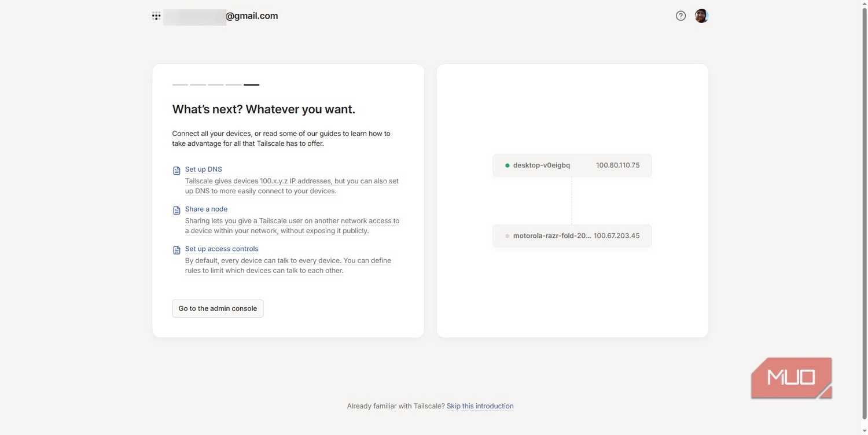Click Skip this introduction link

(x=480, y=406)
